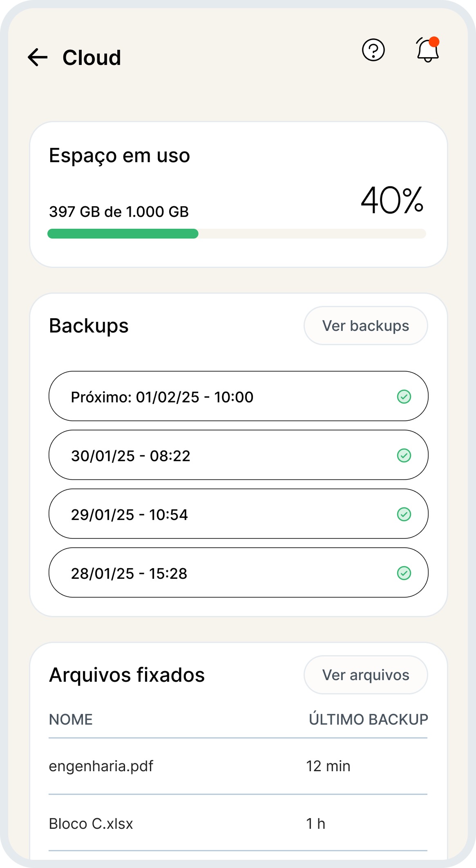Click the storage usage progress bar
The width and height of the screenshot is (476, 868).
tap(236, 233)
